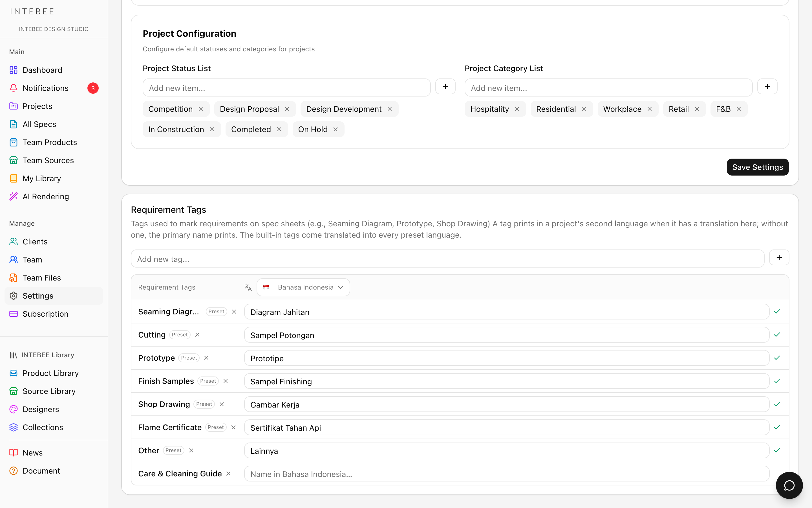Open Settings in the sidebar
The image size is (812, 508).
click(x=54, y=296)
